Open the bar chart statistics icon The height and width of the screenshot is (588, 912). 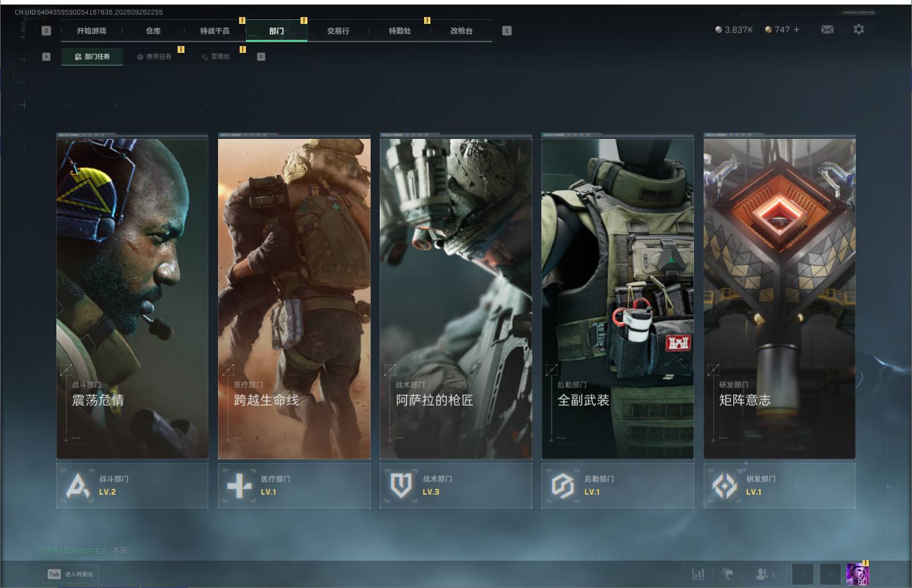[698, 574]
